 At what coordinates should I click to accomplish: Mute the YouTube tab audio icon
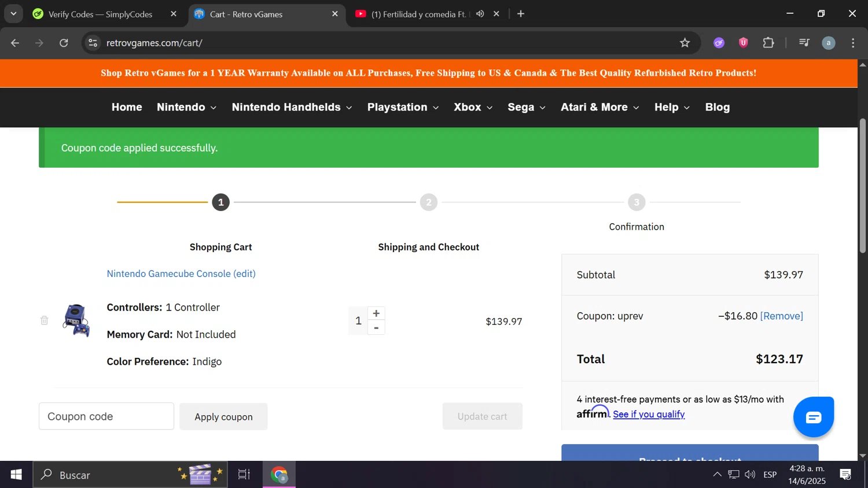pos(480,14)
